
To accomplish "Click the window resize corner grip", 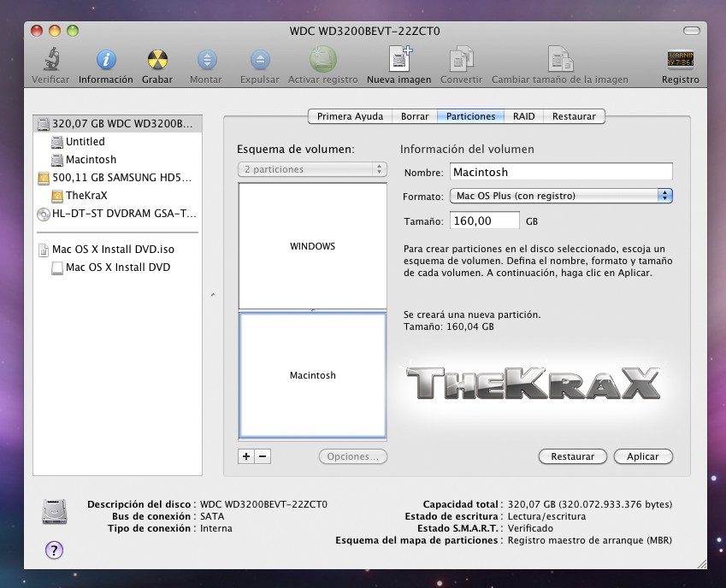I will tap(702, 564).
